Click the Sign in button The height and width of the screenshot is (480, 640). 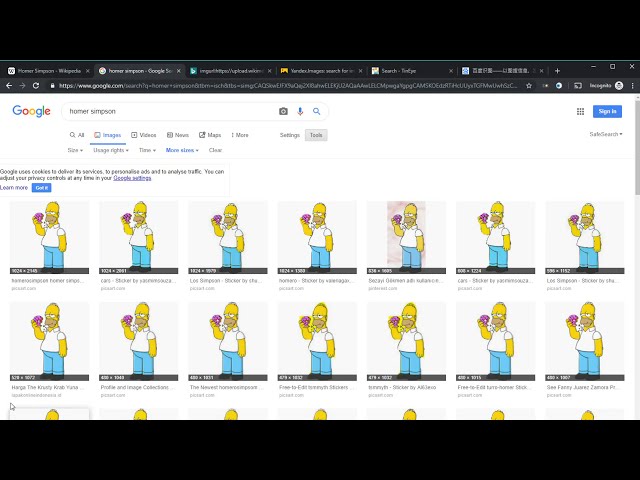pyautogui.click(x=607, y=111)
